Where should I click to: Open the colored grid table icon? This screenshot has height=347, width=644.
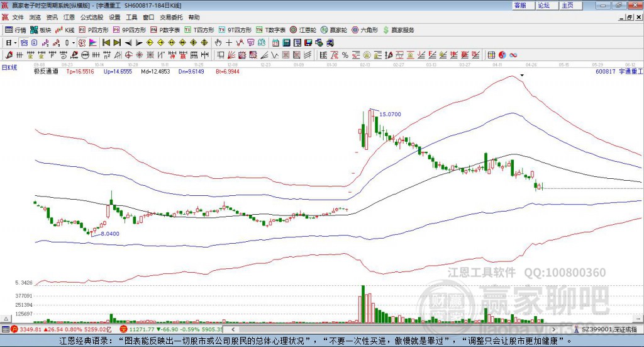[x=491, y=55]
